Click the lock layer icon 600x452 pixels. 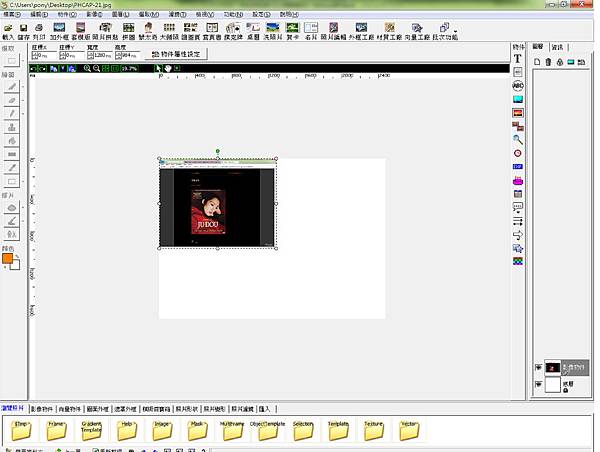pos(560,62)
